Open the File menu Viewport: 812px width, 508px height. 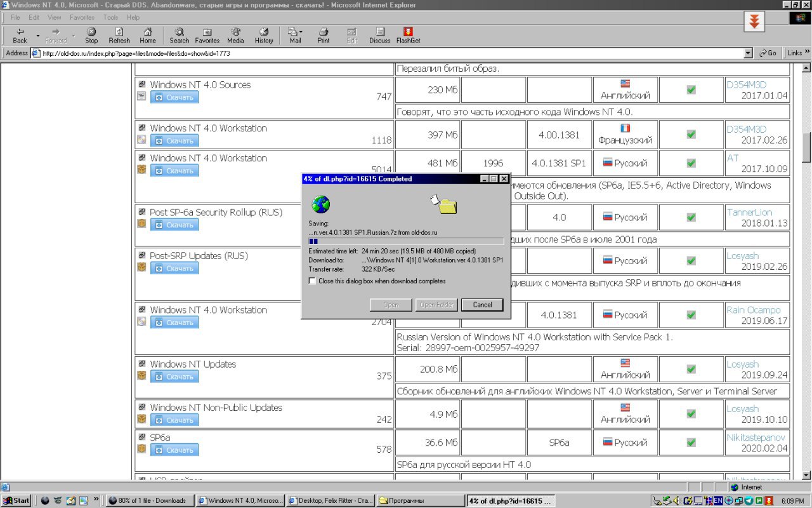pos(15,17)
